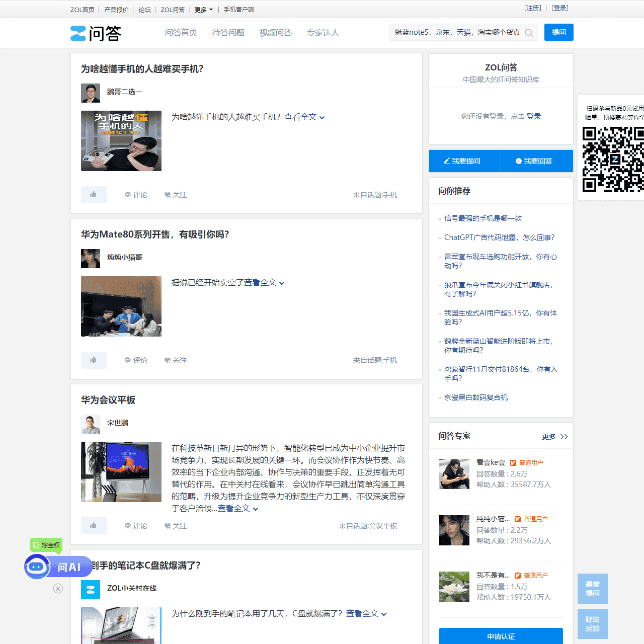This screenshot has width=644, height=644.
Task: Expand 查看全文 on the first question
Action: [304, 117]
